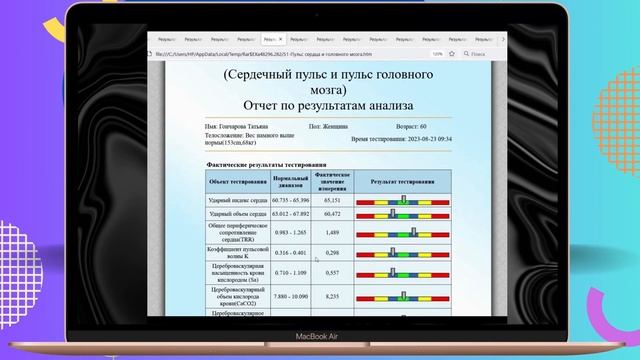
Task: Click the normal range 60.735 - 65.396
Action: tap(291, 200)
